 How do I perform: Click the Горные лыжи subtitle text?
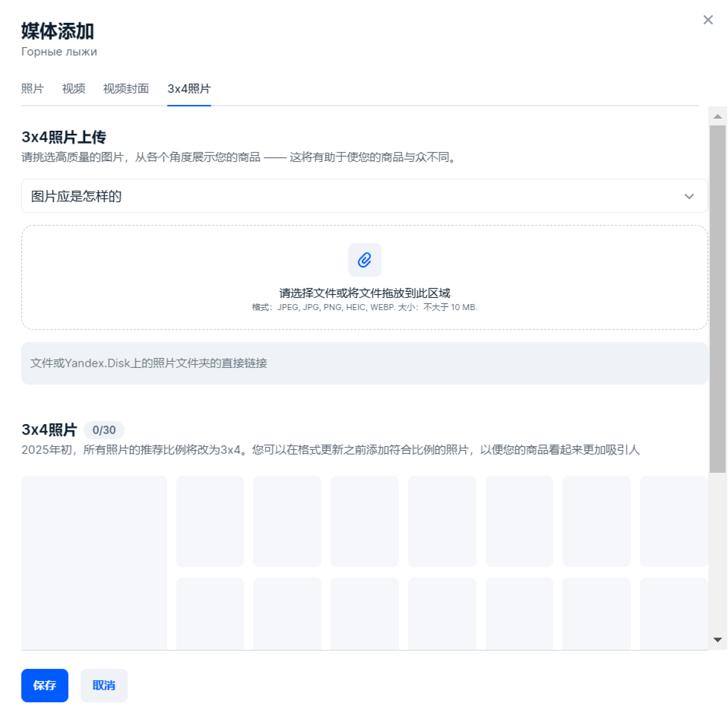pyautogui.click(x=59, y=52)
